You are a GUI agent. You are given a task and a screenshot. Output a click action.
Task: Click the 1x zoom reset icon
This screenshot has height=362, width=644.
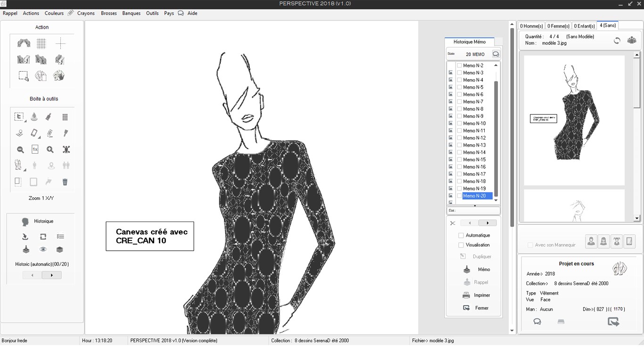[x=35, y=149]
